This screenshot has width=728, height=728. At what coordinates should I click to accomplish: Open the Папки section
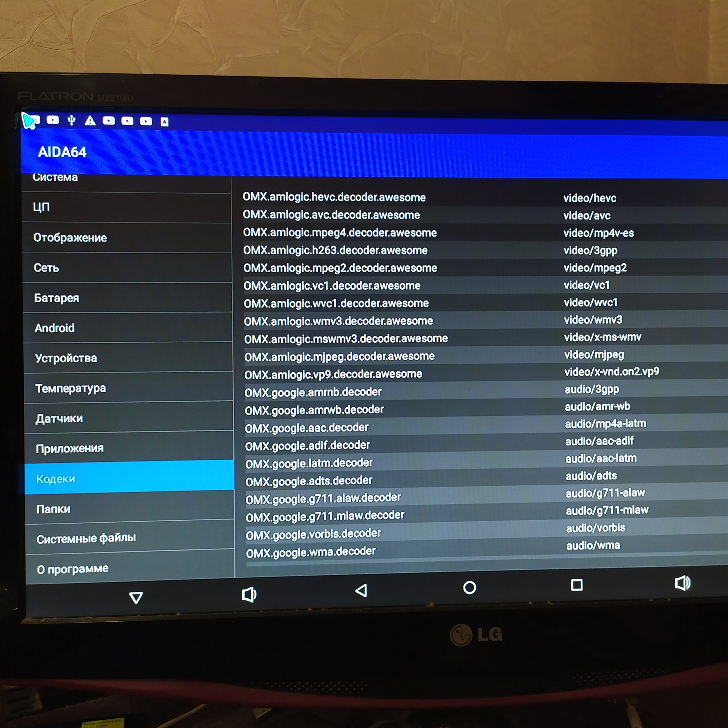pyautogui.click(x=130, y=507)
